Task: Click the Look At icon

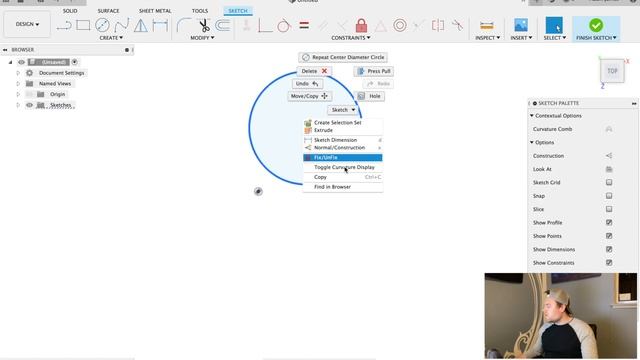Action: click(x=609, y=169)
